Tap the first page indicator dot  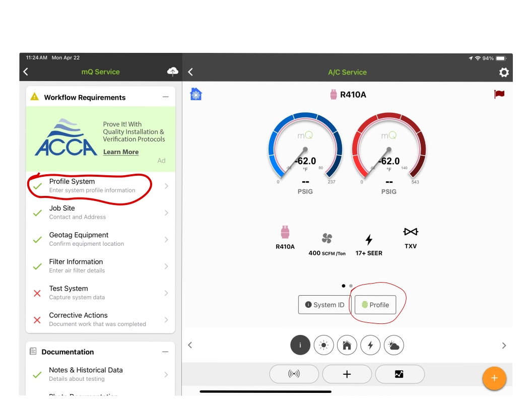(x=344, y=286)
